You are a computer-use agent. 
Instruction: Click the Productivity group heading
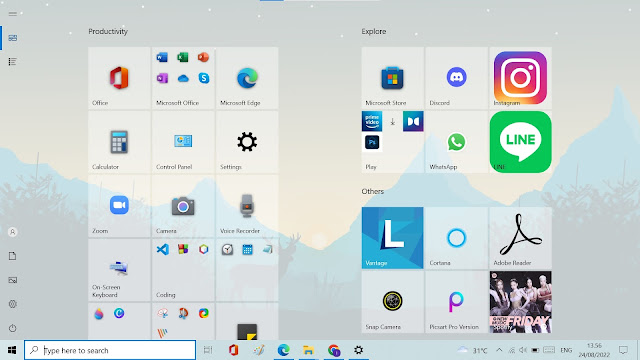tap(108, 31)
